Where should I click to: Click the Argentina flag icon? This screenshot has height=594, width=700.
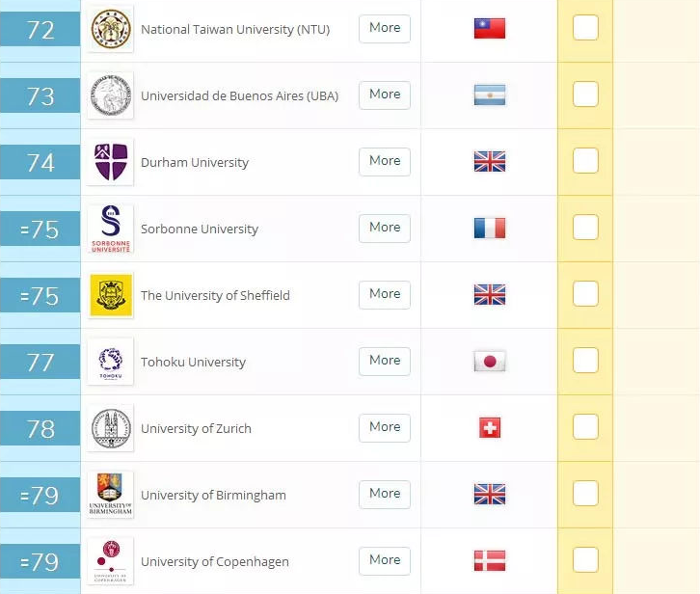(x=490, y=95)
